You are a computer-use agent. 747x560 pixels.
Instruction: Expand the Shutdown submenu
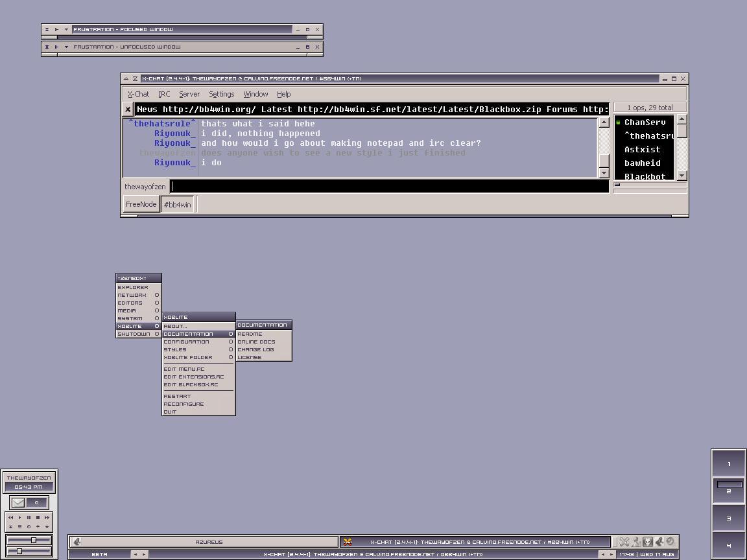point(139,334)
